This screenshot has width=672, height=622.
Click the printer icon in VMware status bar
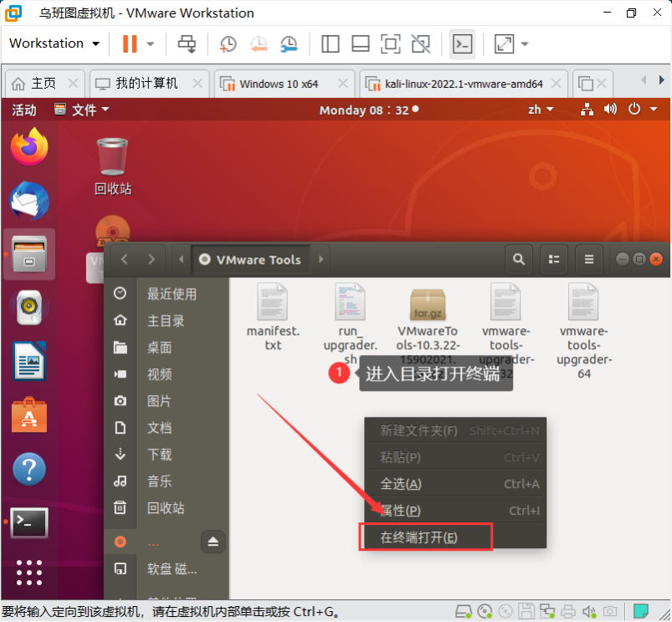tap(568, 611)
